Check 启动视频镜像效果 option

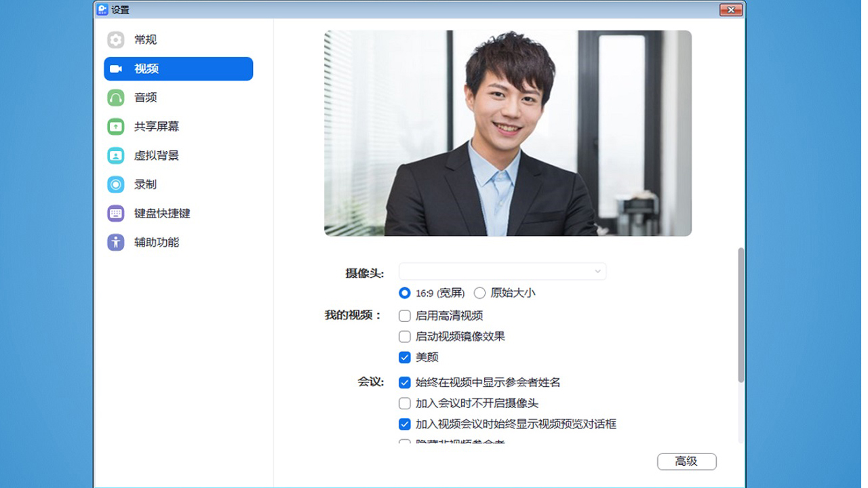(403, 336)
